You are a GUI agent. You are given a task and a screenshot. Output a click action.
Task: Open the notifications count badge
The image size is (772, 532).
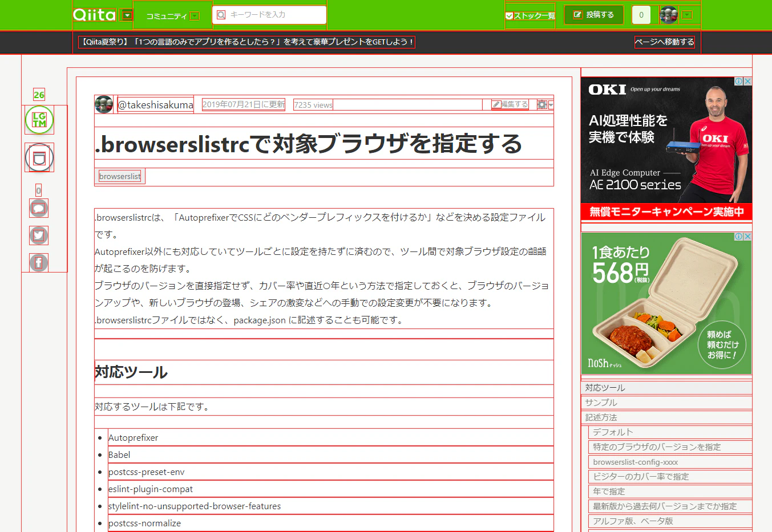pyautogui.click(x=641, y=15)
